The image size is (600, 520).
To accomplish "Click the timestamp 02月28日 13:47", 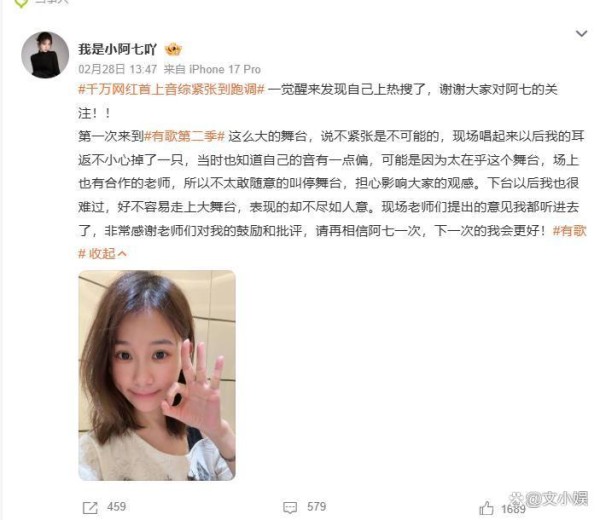I will 117,69.
